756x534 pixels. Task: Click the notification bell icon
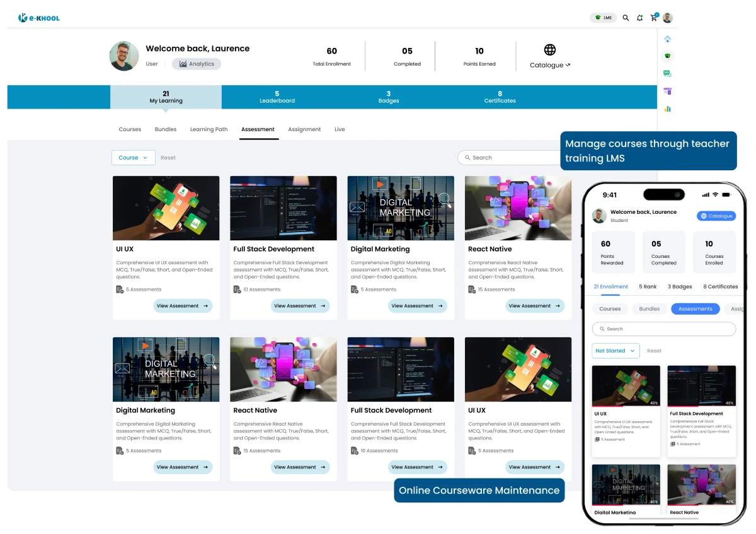tap(639, 18)
